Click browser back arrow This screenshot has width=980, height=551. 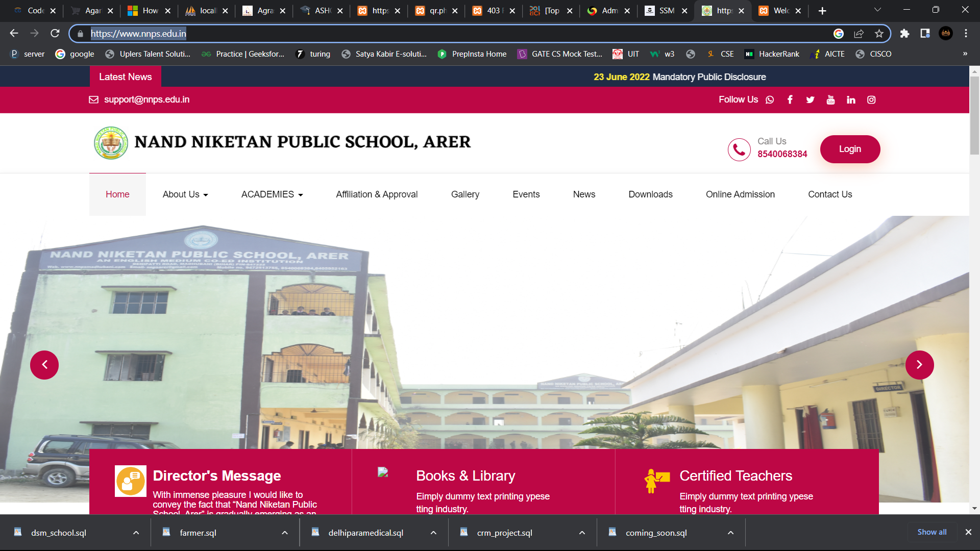click(14, 33)
